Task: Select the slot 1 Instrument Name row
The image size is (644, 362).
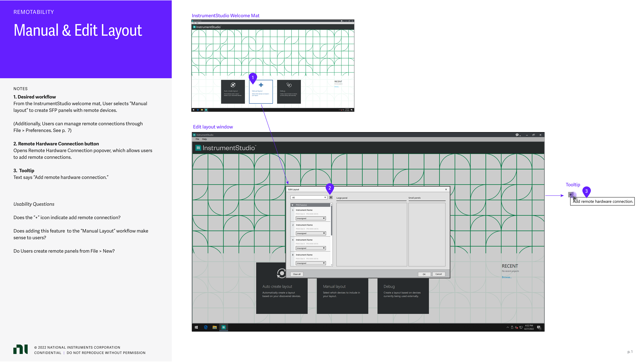Action: (310, 214)
